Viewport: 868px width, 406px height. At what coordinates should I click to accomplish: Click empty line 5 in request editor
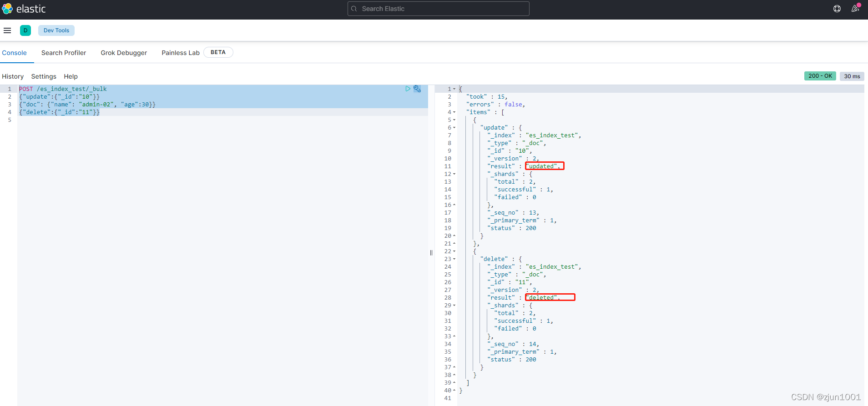point(223,120)
